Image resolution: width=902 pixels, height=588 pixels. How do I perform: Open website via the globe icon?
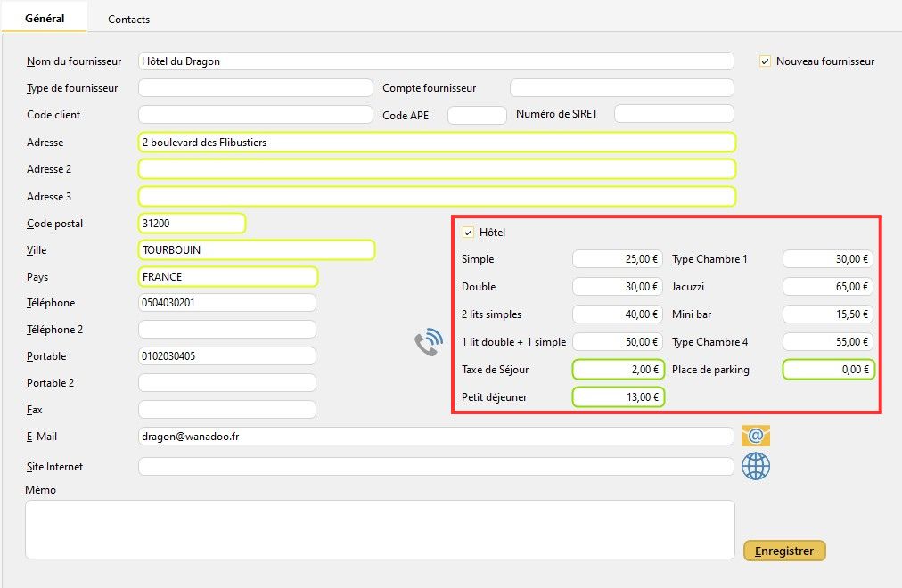coord(755,466)
